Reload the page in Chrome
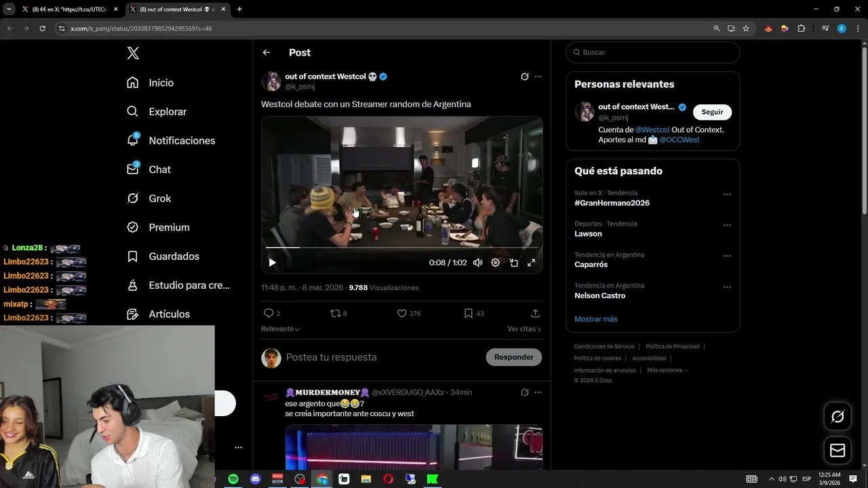The width and height of the screenshot is (868, 488). 42,28
